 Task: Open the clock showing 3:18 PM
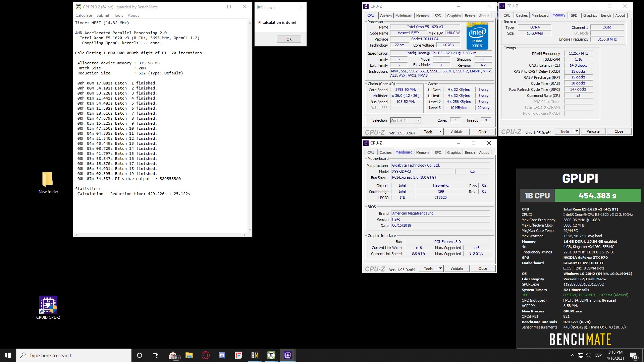pos(615,355)
